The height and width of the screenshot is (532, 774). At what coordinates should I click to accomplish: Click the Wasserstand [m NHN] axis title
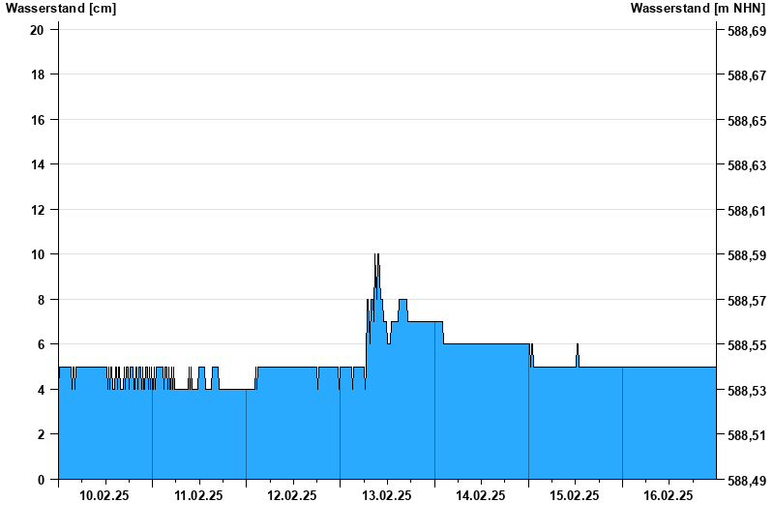pyautogui.click(x=698, y=9)
